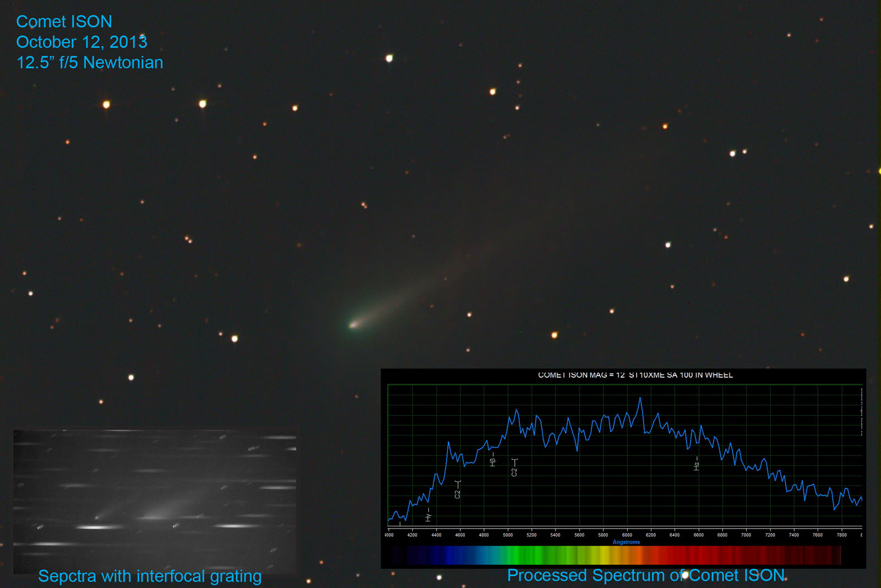Click the Hγ marker near 4400 Angstroms
Viewport: 881px width, 588px height.
pos(428,515)
